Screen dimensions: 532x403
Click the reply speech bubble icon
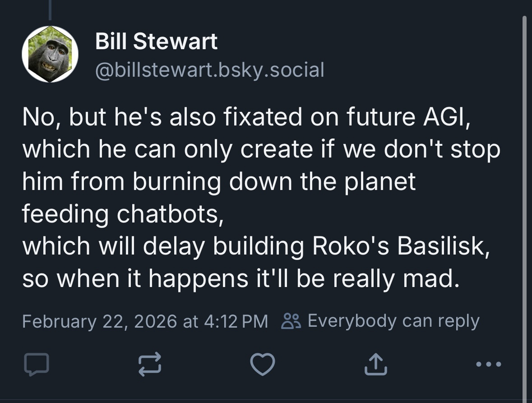coord(36,365)
